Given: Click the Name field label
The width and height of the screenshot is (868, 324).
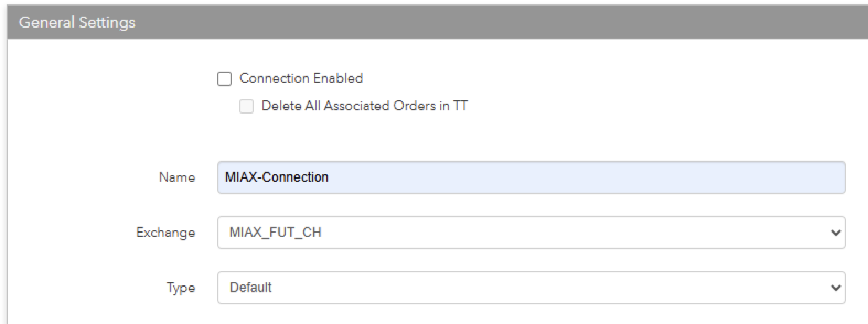Looking at the screenshot, I should (x=177, y=177).
